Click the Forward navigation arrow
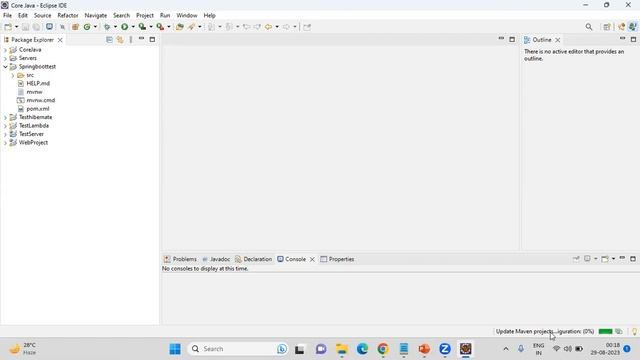 tap(286, 27)
